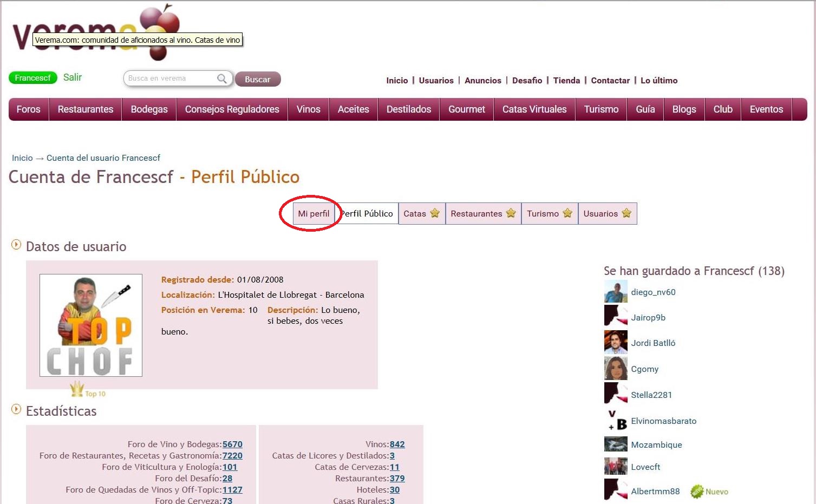The width and height of the screenshot is (816, 504).
Task: Switch to the Catas tab
Action: [421, 213]
